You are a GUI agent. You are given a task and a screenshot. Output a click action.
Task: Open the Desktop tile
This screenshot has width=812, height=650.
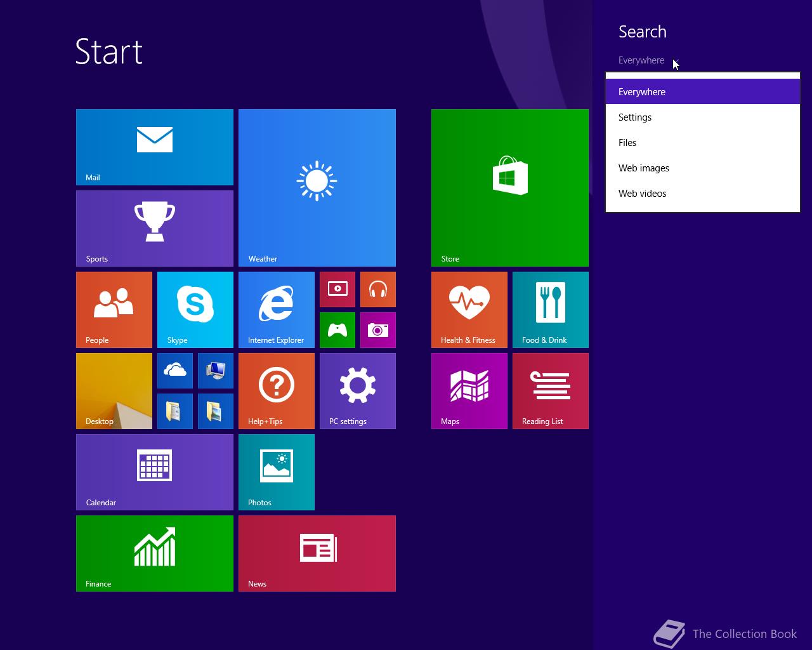tap(114, 391)
